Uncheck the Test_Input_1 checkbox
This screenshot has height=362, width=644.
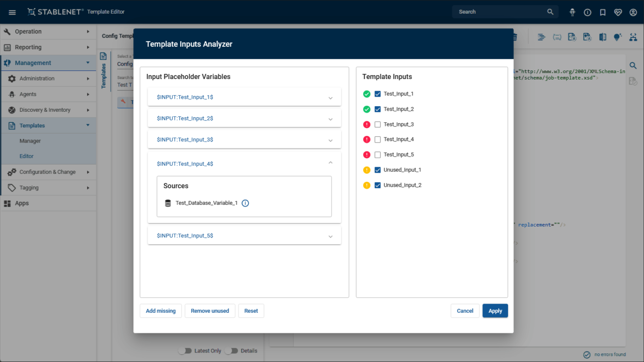378,94
